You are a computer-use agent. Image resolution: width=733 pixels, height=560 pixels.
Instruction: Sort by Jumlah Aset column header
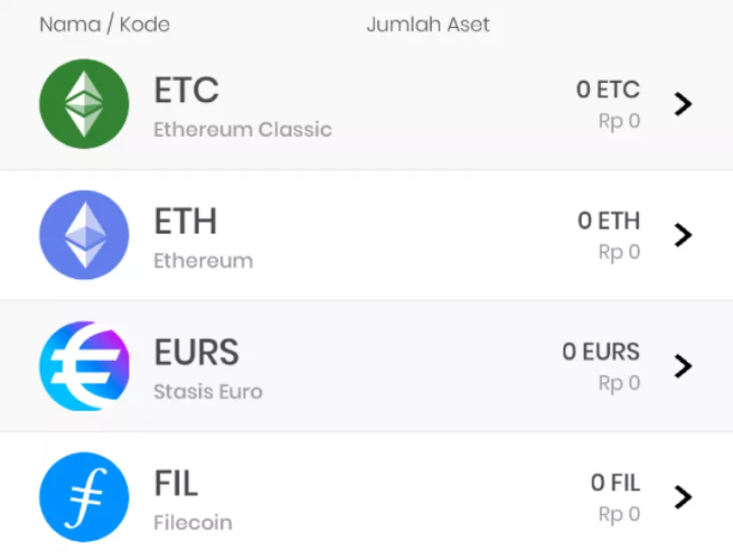point(428,24)
